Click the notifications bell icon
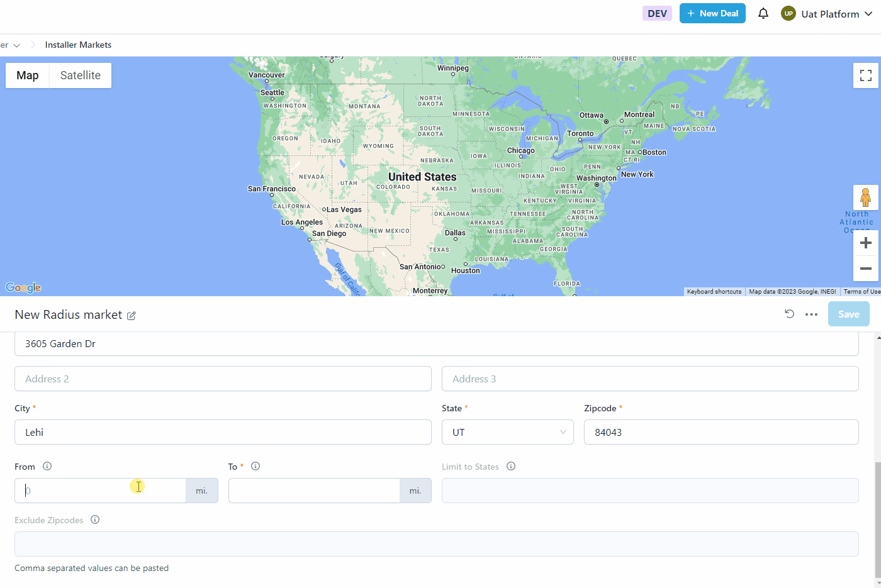This screenshot has height=588, width=881. (763, 13)
